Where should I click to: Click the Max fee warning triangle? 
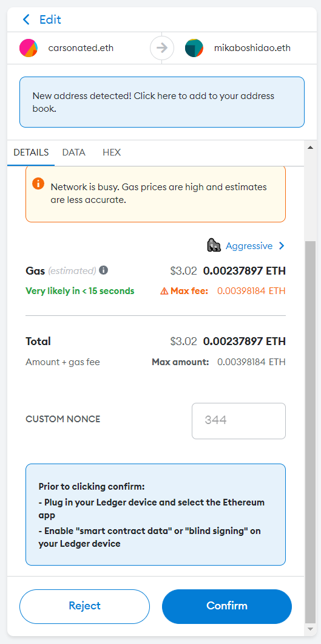pyautogui.click(x=164, y=291)
